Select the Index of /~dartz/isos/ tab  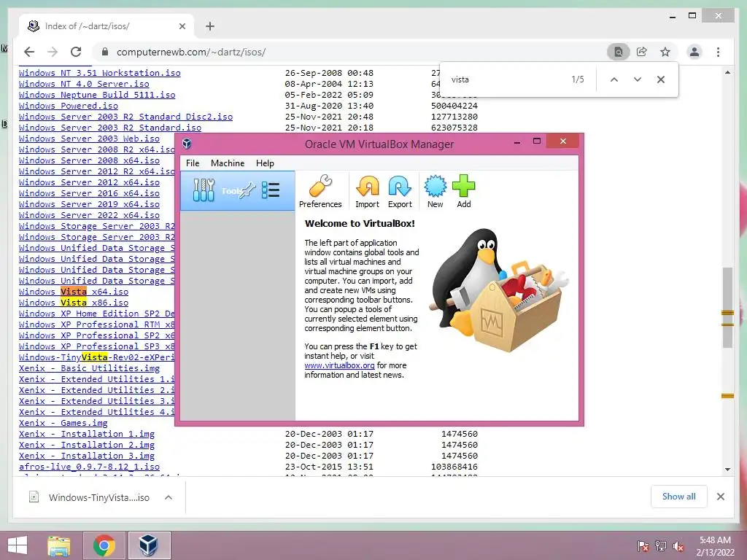click(x=106, y=26)
